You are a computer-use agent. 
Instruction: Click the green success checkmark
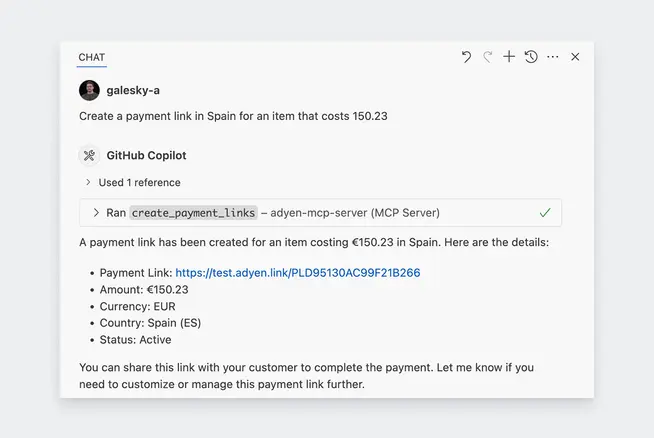(545, 213)
